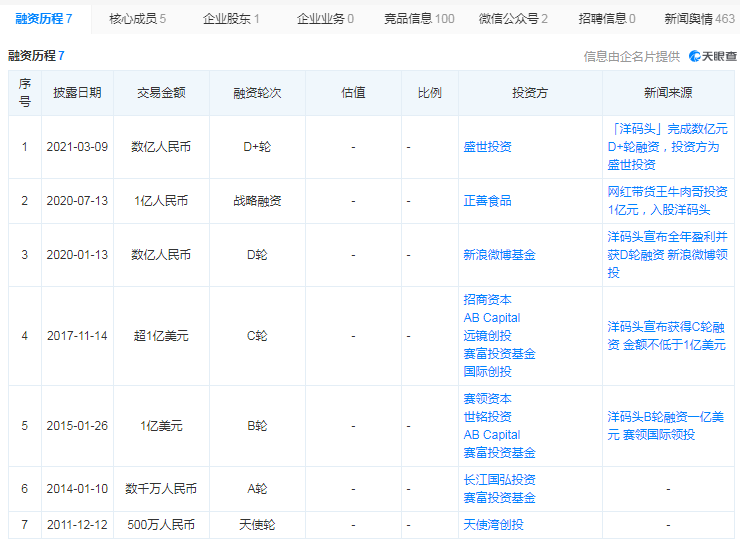Click the Tianyancha (天眼查) logo icon
This screenshot has width=740, height=546.
pos(695,57)
